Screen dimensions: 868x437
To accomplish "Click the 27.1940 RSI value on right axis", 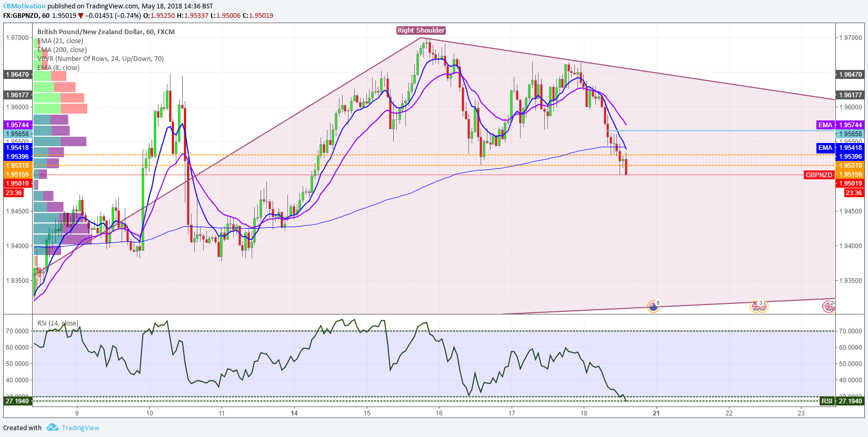I will pyautogui.click(x=851, y=401).
